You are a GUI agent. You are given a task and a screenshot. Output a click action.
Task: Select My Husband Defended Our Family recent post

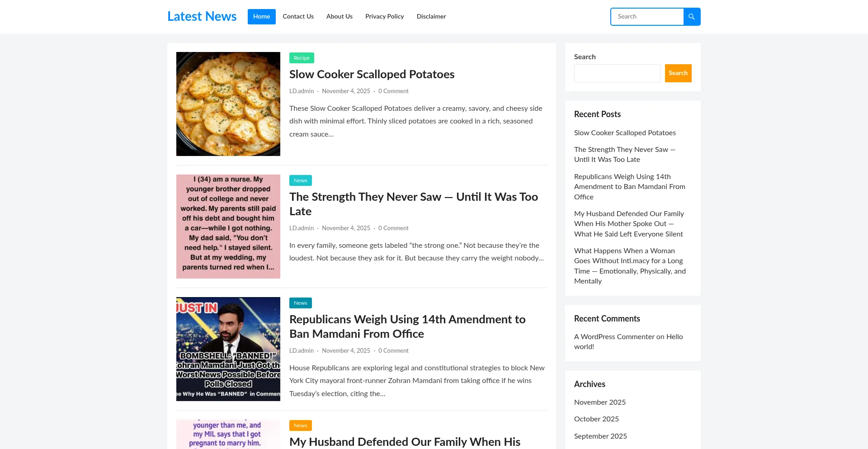point(628,224)
